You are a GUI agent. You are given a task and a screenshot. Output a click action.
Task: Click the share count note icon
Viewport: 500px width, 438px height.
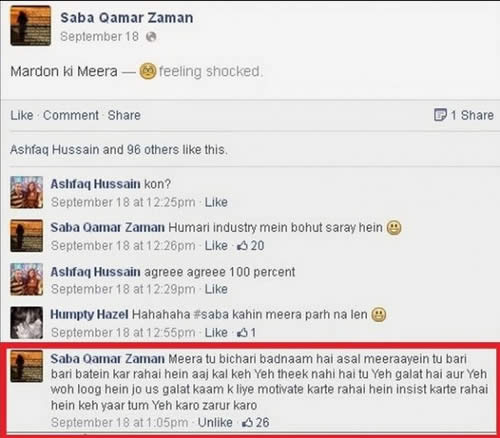pos(440,115)
